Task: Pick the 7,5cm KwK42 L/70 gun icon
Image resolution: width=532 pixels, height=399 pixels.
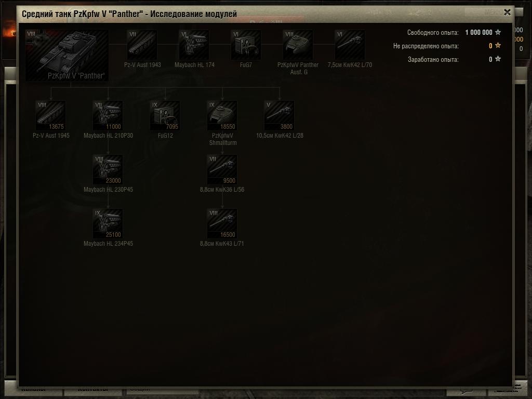Action: [350, 45]
